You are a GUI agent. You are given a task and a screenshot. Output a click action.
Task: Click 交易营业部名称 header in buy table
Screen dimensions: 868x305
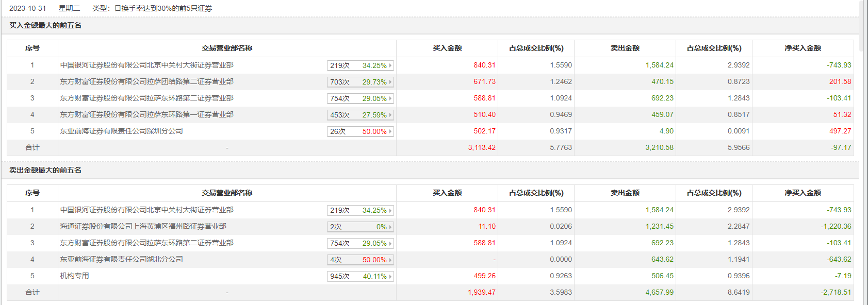tap(227, 48)
